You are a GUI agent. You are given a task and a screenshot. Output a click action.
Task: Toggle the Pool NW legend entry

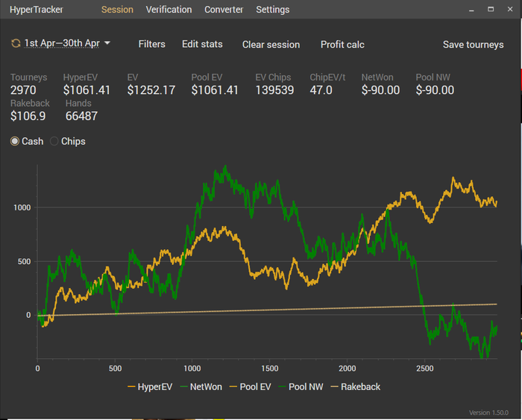[x=300, y=386]
